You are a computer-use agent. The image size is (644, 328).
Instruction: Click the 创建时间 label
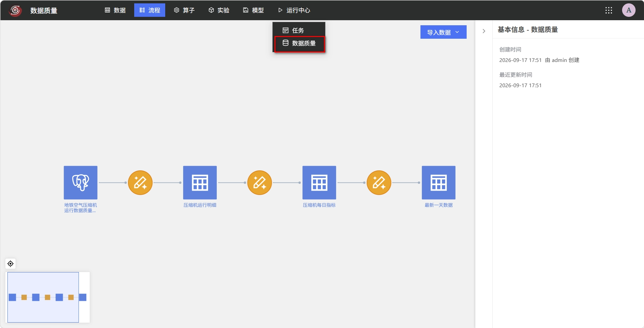click(x=510, y=50)
